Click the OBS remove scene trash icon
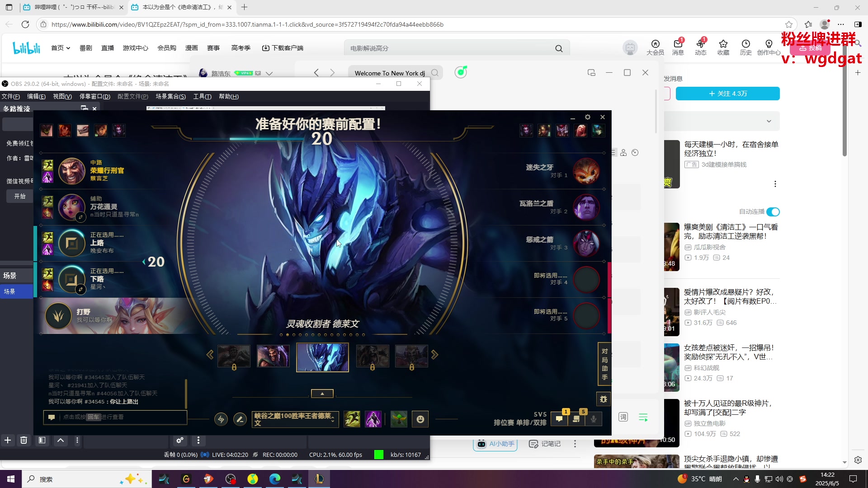Image resolution: width=868 pixels, height=488 pixels. (x=24, y=440)
